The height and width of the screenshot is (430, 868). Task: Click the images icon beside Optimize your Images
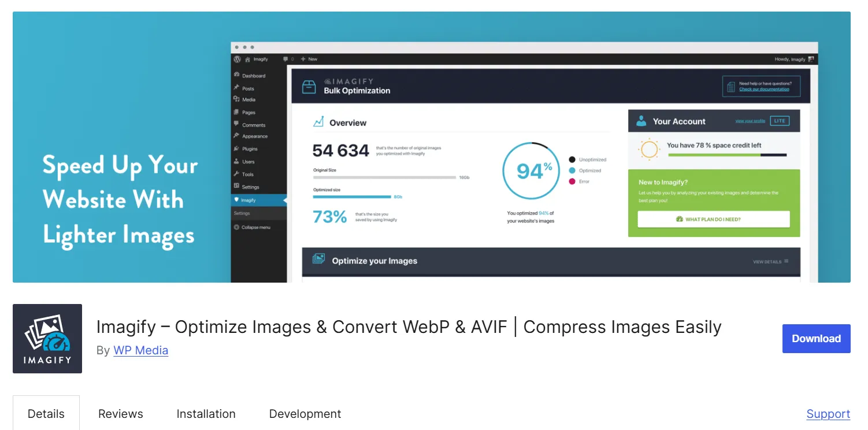[x=318, y=260]
